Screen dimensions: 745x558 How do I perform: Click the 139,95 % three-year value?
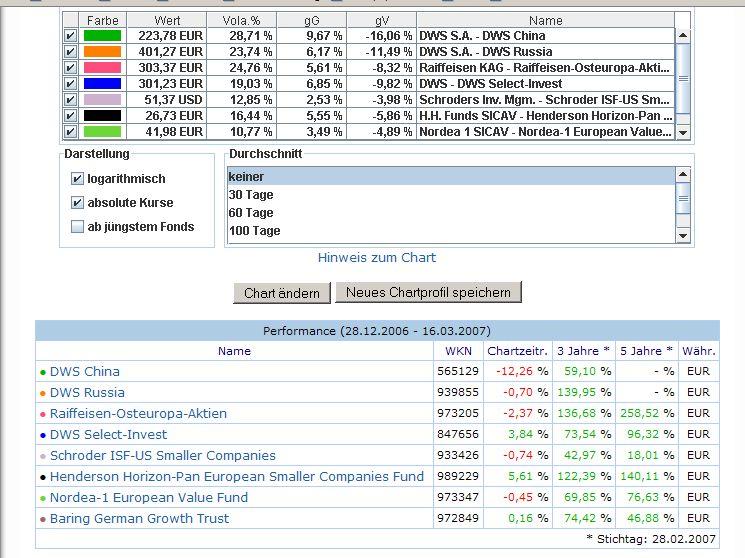coord(583,392)
